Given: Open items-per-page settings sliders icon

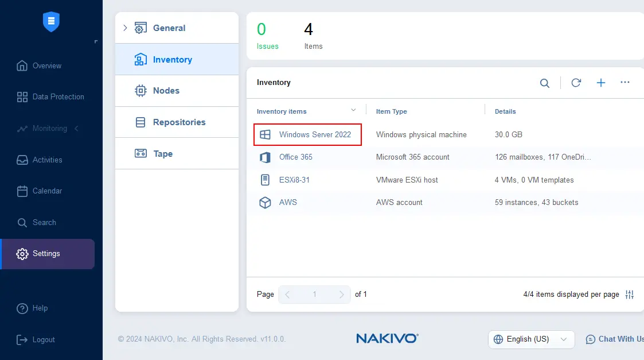Looking at the screenshot, I should coord(630,295).
